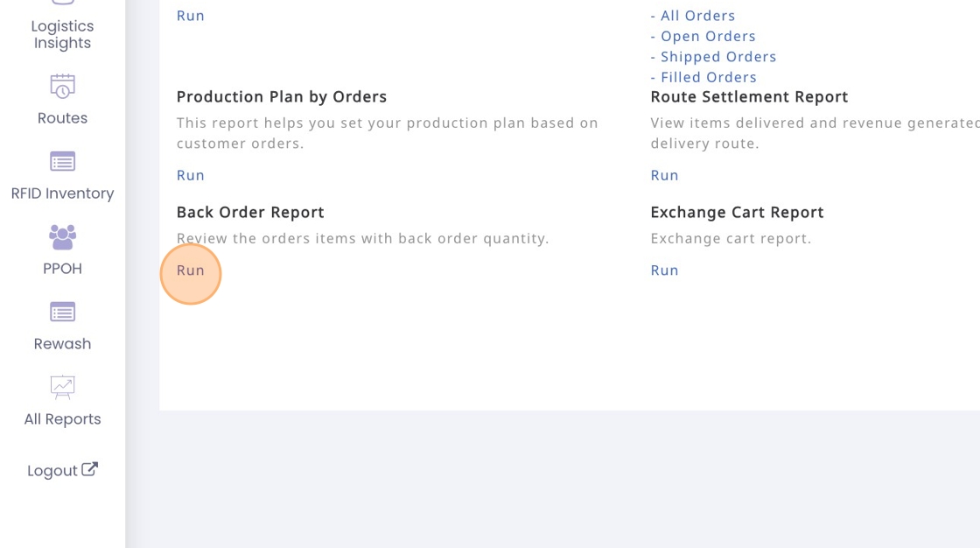Select the RFID Inventory text label

click(x=62, y=193)
